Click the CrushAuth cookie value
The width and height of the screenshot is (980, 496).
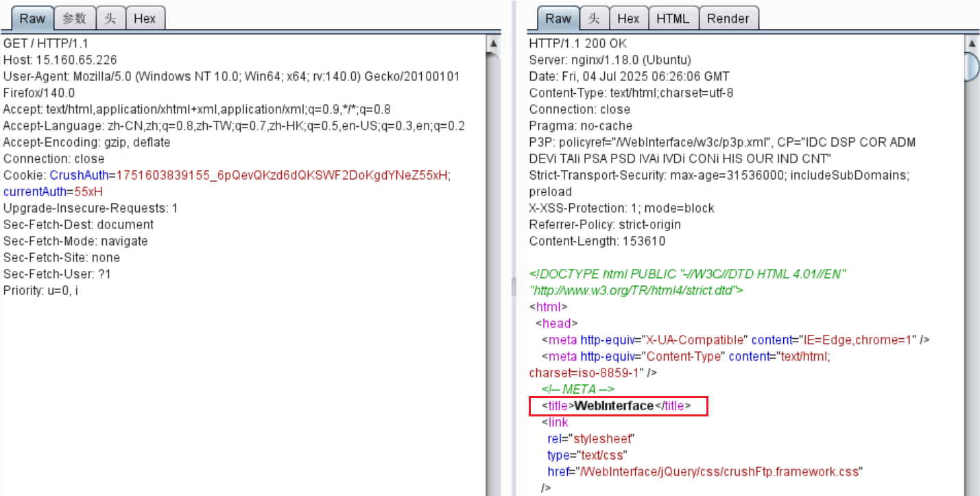coord(282,175)
